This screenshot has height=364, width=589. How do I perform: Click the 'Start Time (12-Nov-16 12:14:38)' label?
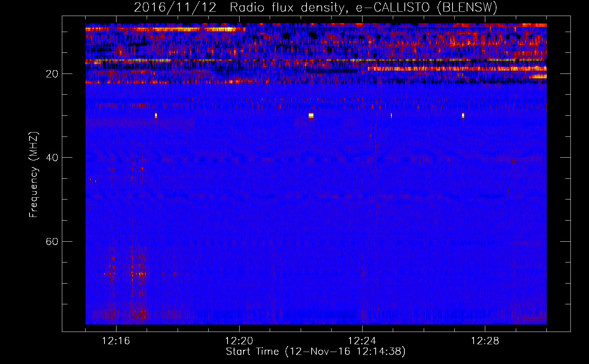pos(316,352)
